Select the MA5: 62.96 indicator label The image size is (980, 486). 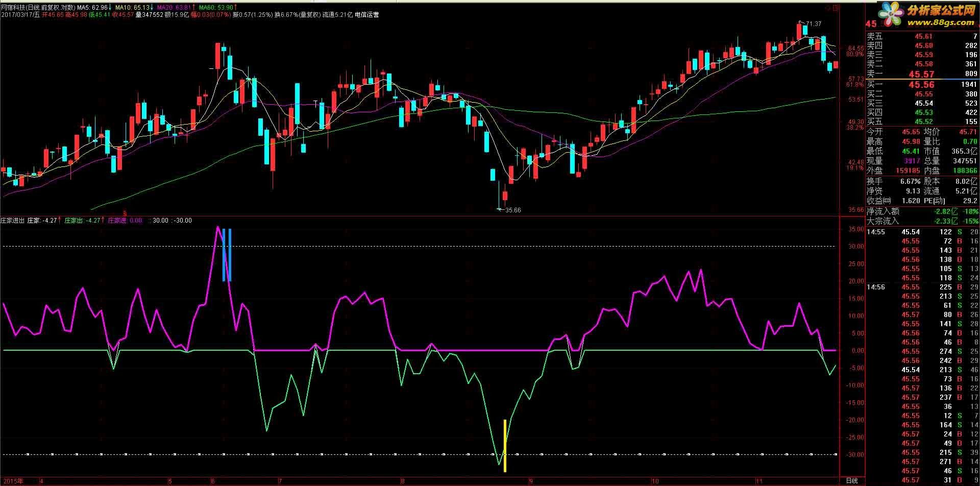click(95, 8)
